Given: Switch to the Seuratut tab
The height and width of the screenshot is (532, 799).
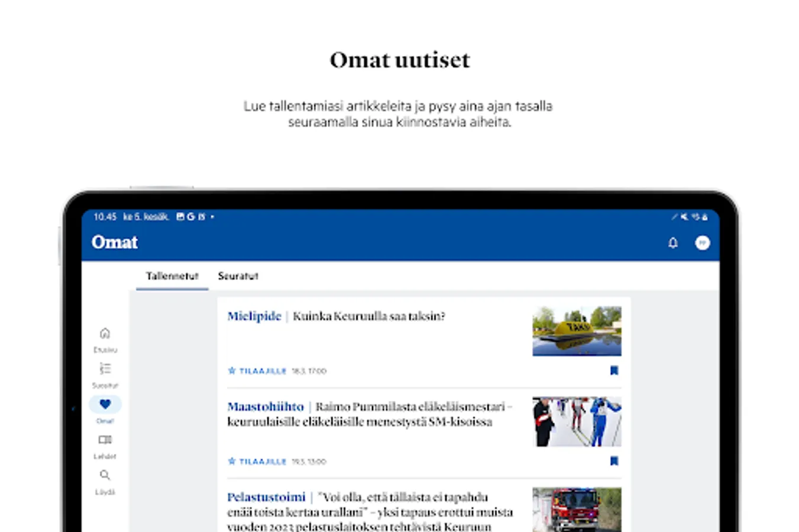Looking at the screenshot, I should click(x=238, y=276).
